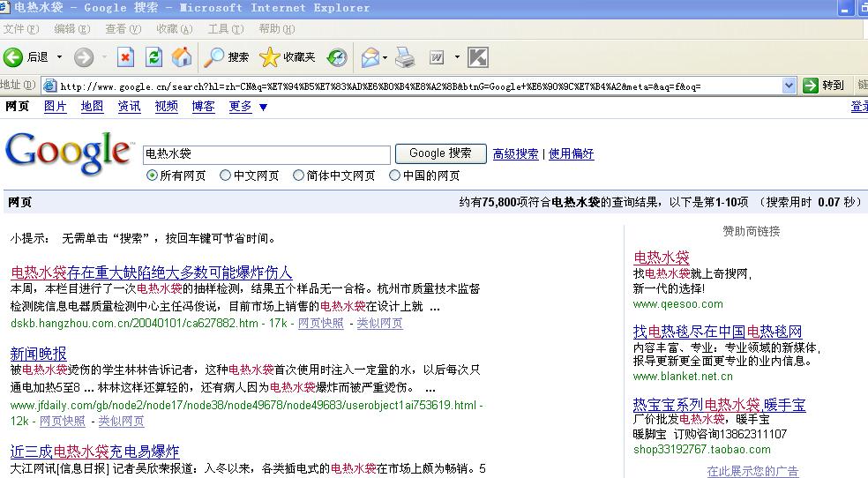Open sponsored link 电热水袋 from qeesoo
The width and height of the screenshot is (868, 478).
tap(661, 258)
